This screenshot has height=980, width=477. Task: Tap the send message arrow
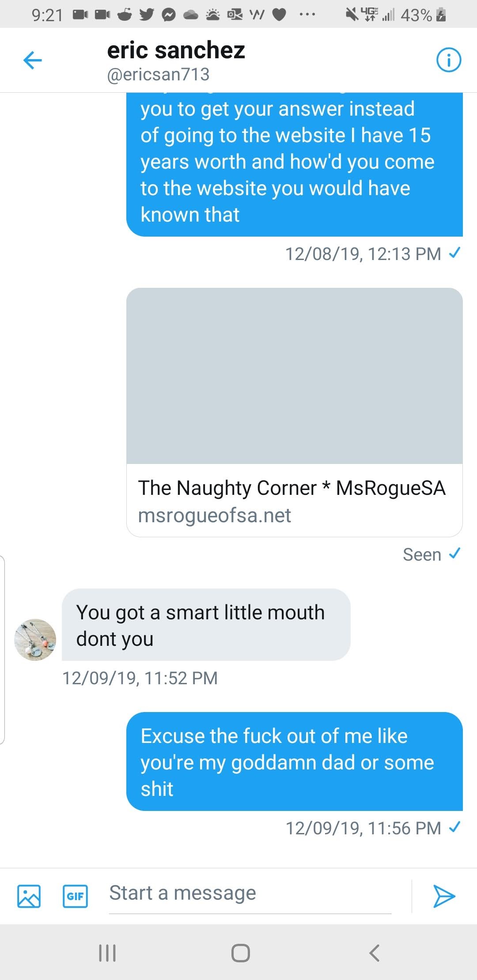pyautogui.click(x=443, y=896)
